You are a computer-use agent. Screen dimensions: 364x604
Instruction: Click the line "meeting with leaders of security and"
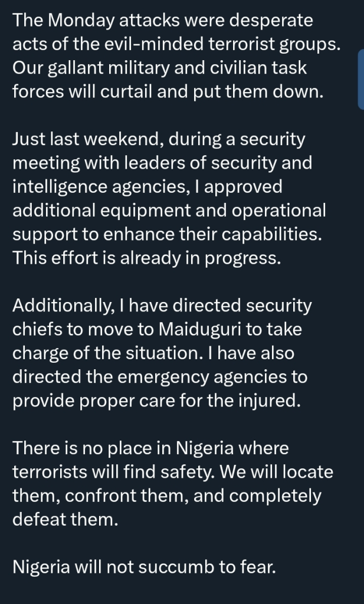click(162, 163)
